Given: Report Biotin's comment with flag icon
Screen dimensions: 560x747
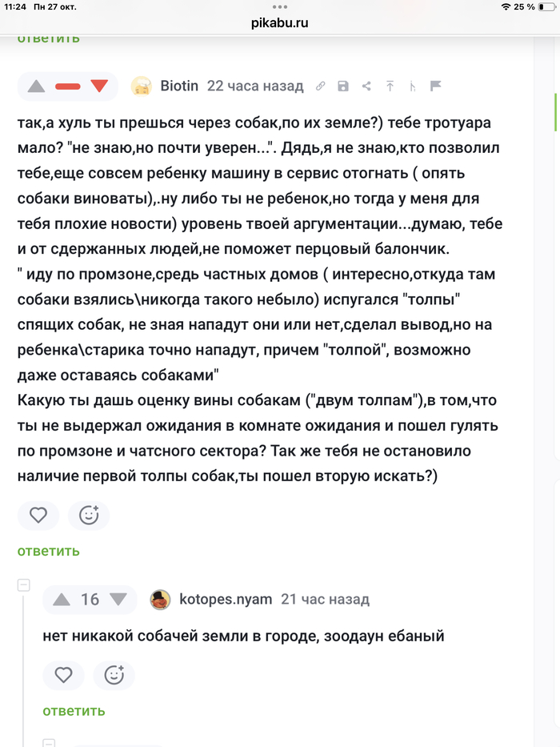Looking at the screenshot, I should tap(436, 86).
